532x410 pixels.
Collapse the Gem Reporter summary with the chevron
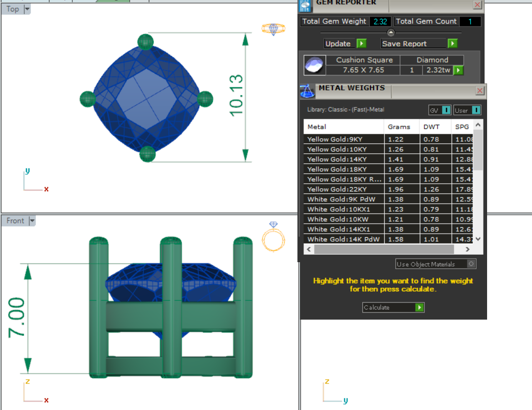(391, 33)
